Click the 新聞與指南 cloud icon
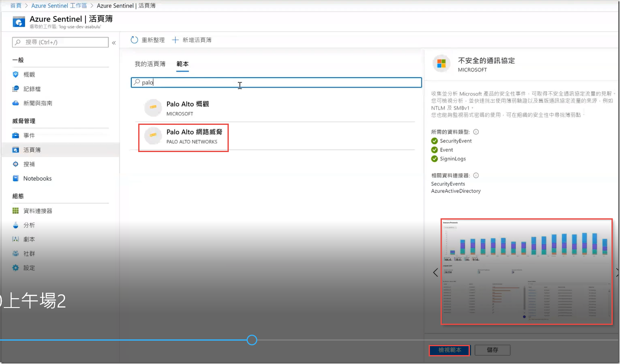620x364 pixels. pos(16,103)
